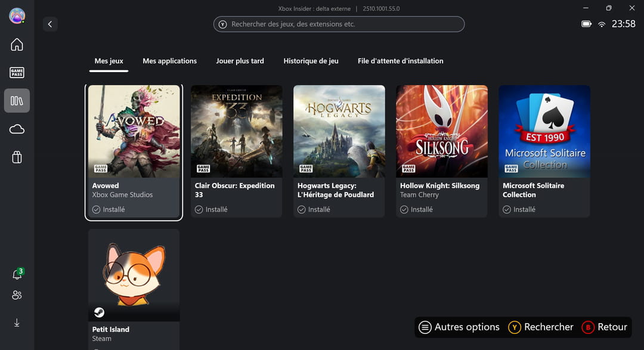Open the Game Pass sidebar icon

pos(17,73)
